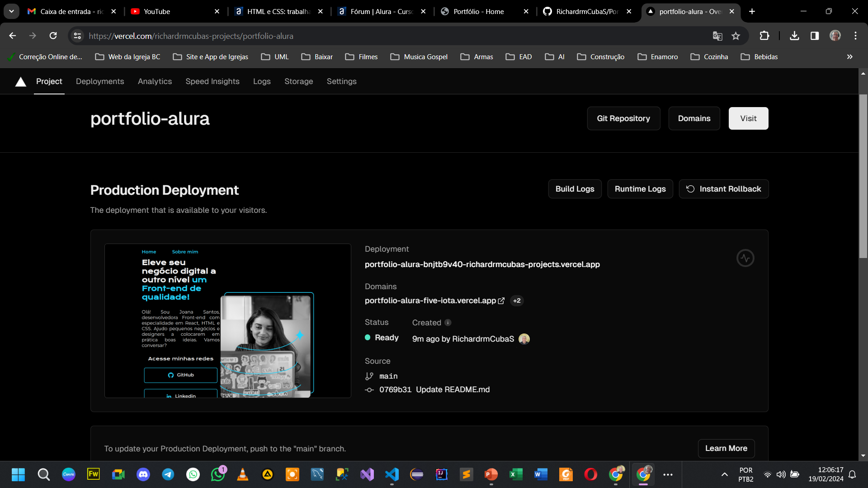
Task: Select the Deployments tab
Action: [100, 81]
